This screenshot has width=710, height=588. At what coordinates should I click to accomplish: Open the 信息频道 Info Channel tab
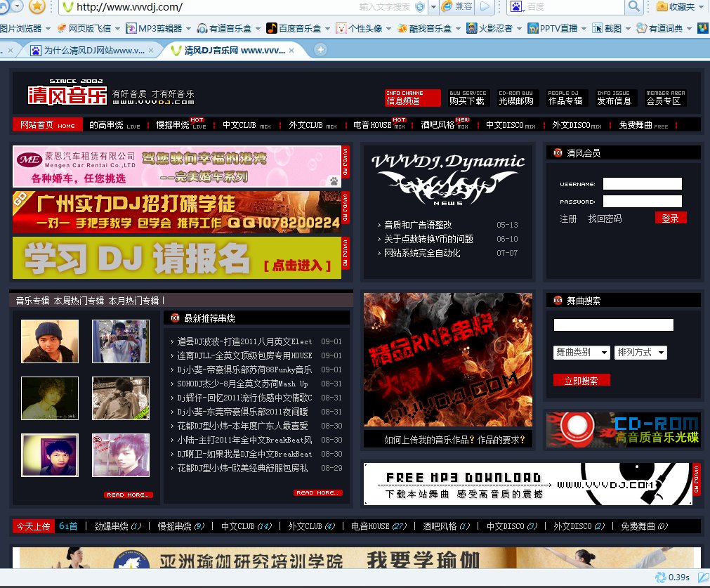pyautogui.click(x=412, y=98)
